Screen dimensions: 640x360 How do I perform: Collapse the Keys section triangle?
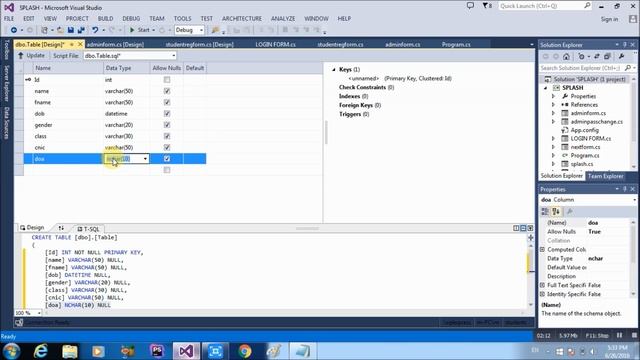[x=333, y=69]
